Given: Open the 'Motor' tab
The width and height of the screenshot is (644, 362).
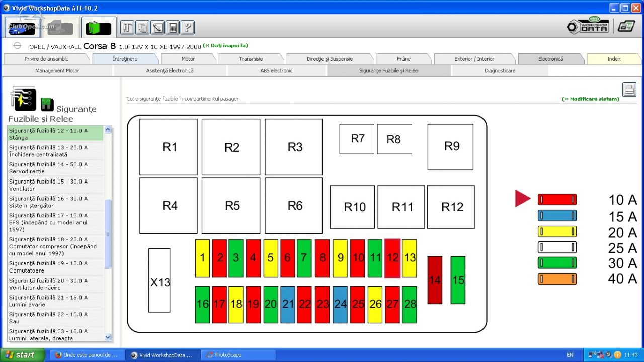Looking at the screenshot, I should (188, 59).
